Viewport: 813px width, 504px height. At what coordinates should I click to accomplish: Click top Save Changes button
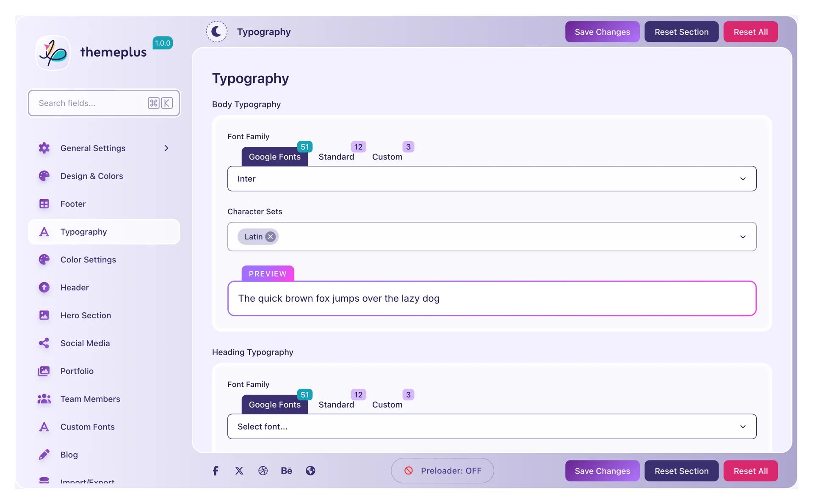(602, 32)
